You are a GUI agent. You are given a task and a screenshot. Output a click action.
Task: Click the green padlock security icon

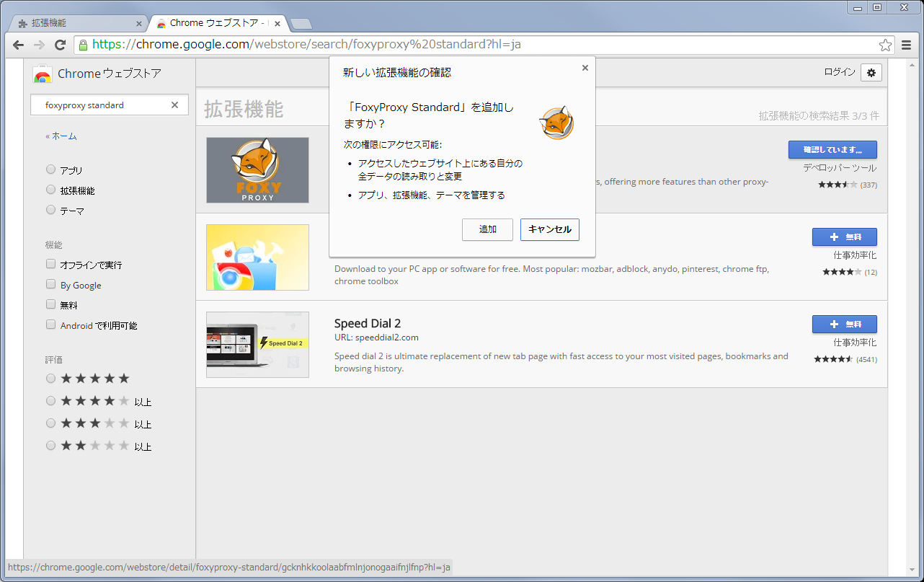click(83, 45)
